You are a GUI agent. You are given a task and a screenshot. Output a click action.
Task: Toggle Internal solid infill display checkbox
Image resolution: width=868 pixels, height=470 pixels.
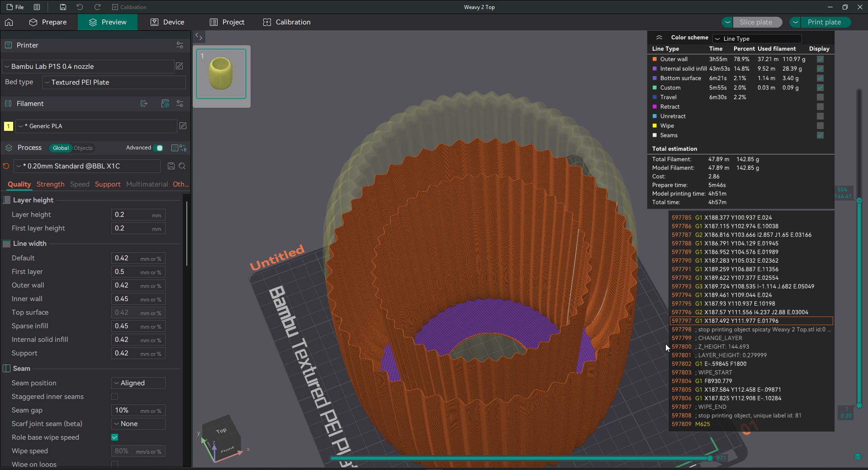(820, 69)
